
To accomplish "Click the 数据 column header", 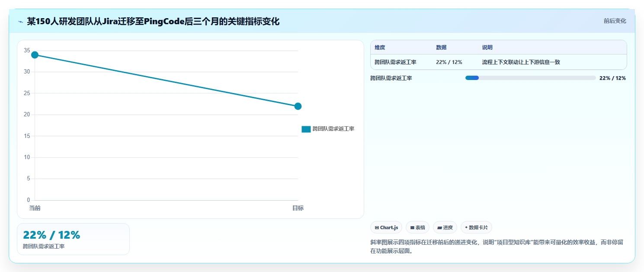I will (442, 48).
